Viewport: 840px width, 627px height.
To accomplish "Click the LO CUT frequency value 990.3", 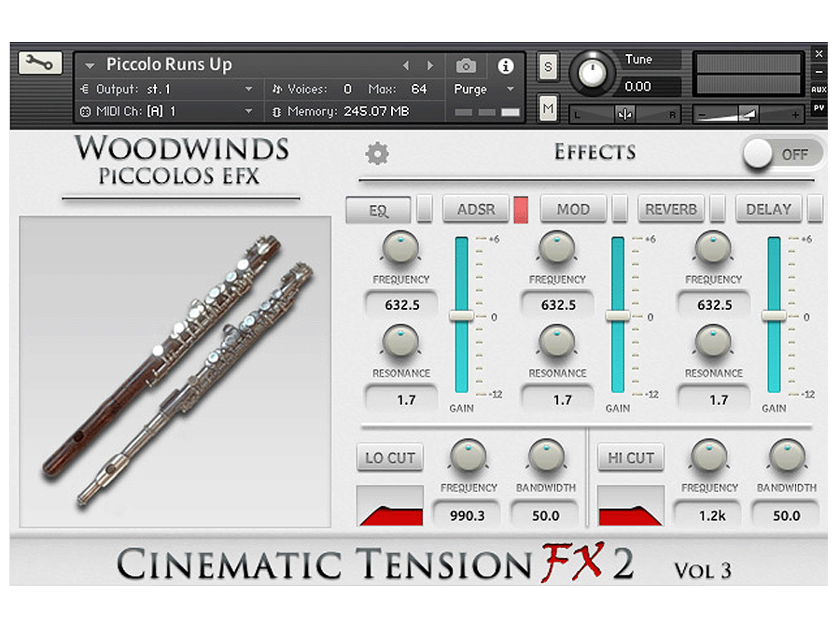I will (x=468, y=516).
